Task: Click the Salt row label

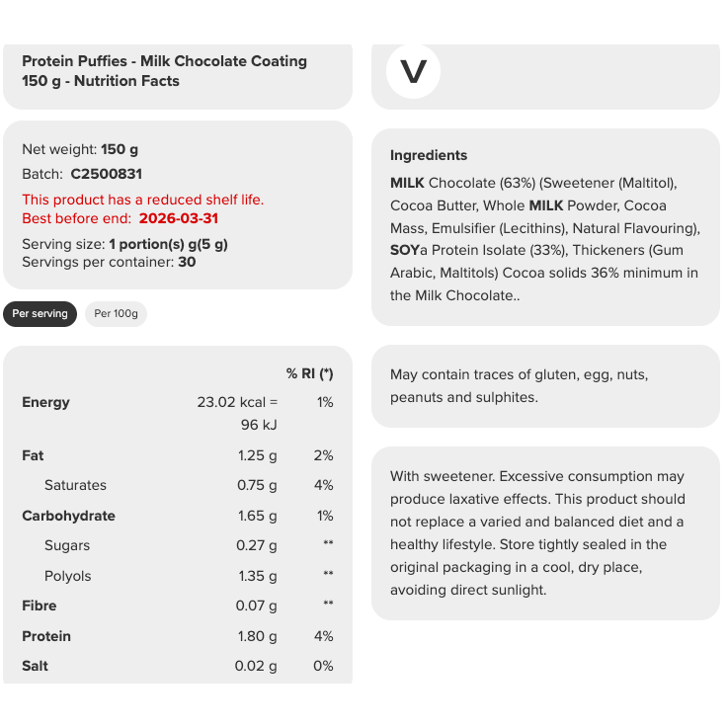Action: click(35, 666)
